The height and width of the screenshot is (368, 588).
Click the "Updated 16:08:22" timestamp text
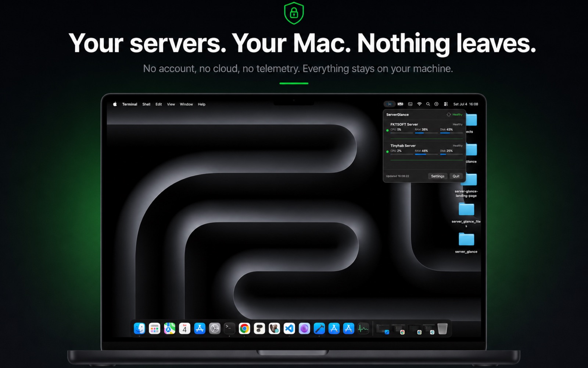(x=398, y=176)
